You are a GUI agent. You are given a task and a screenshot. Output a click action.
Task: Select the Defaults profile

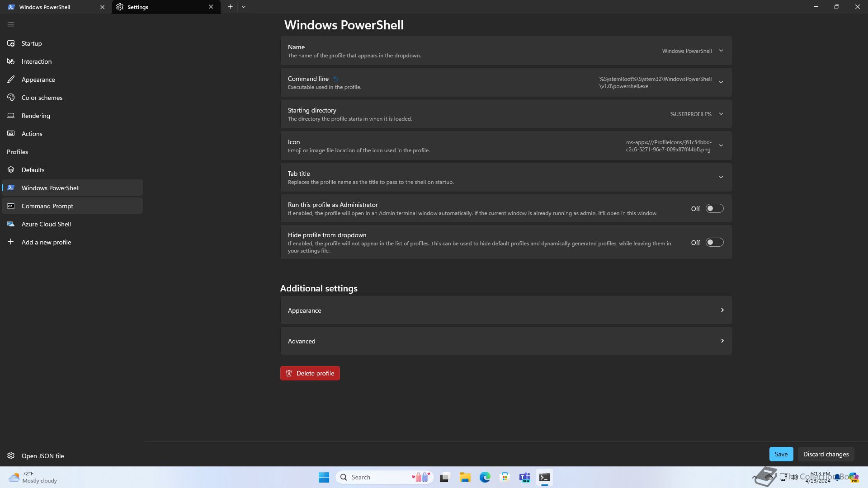click(72, 170)
